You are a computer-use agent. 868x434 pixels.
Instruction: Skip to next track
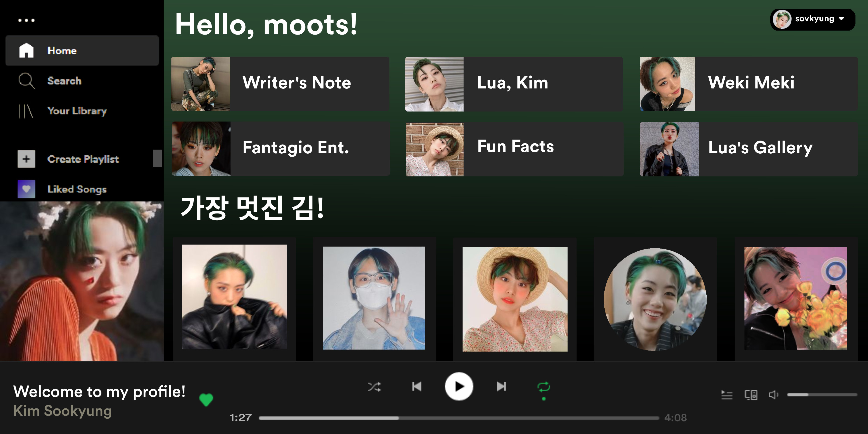click(x=501, y=386)
